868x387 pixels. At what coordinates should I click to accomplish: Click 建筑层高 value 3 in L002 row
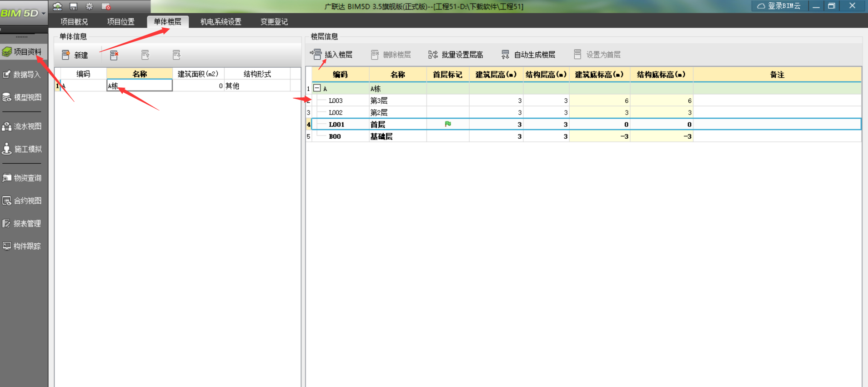[496, 112]
